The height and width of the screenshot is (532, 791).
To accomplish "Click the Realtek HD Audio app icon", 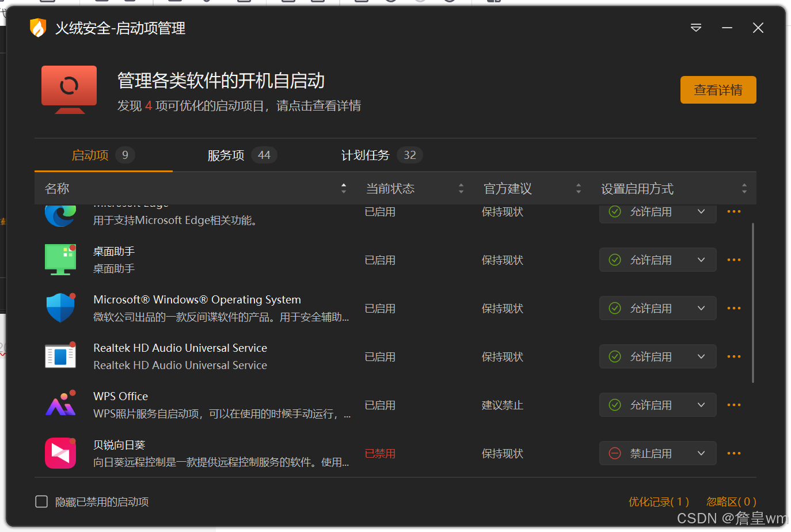I will coord(60,356).
